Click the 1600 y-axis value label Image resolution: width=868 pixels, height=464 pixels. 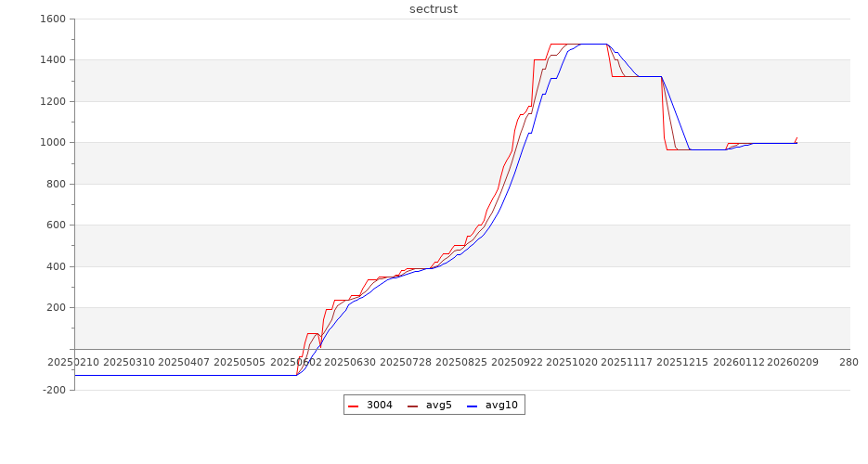pyautogui.click(x=53, y=19)
